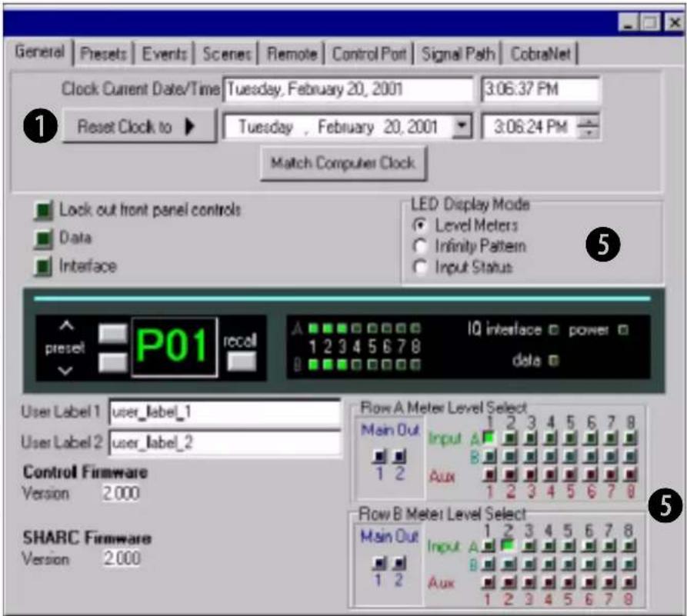This screenshot has height=616, width=687.
Task: Switch to the Presets tab
Action: pyautogui.click(x=103, y=54)
